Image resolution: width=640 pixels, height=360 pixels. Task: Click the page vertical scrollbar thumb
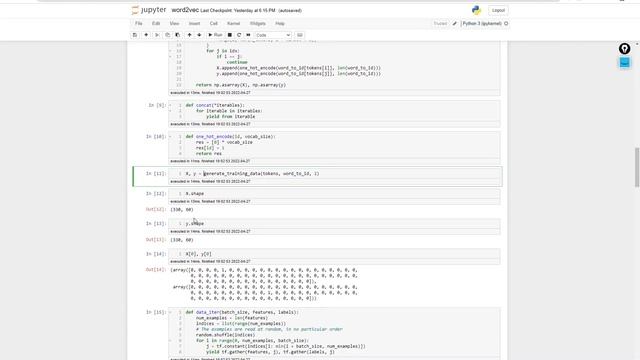coord(637,167)
